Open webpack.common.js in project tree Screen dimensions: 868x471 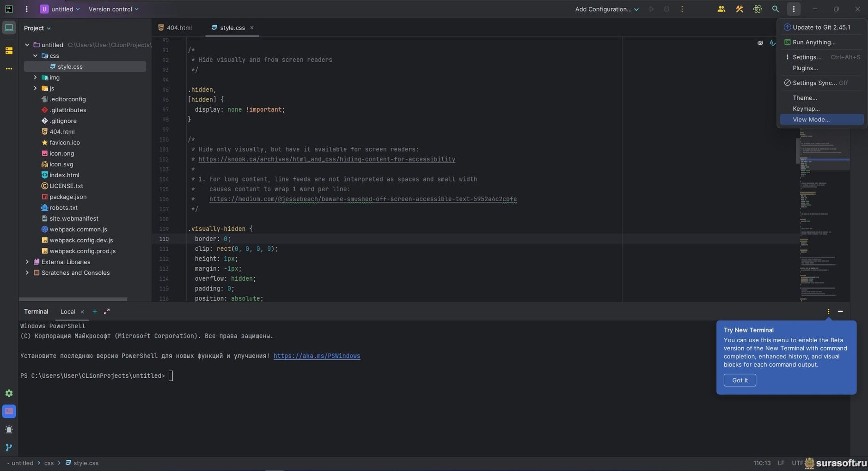click(x=78, y=229)
